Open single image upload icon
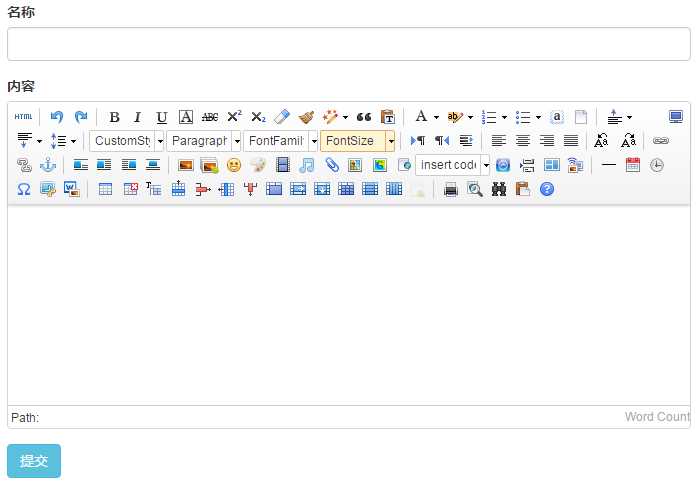This screenshot has height=486, width=700. pyautogui.click(x=186, y=165)
